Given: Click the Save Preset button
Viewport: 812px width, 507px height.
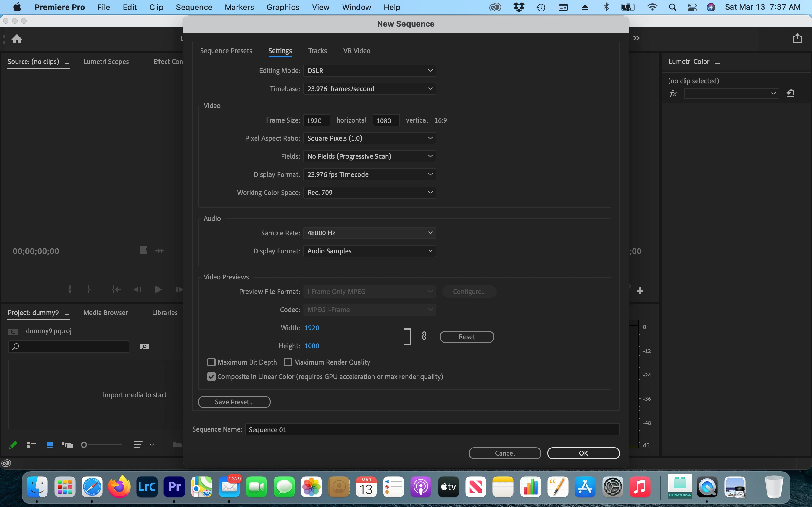Looking at the screenshot, I should coord(234,402).
